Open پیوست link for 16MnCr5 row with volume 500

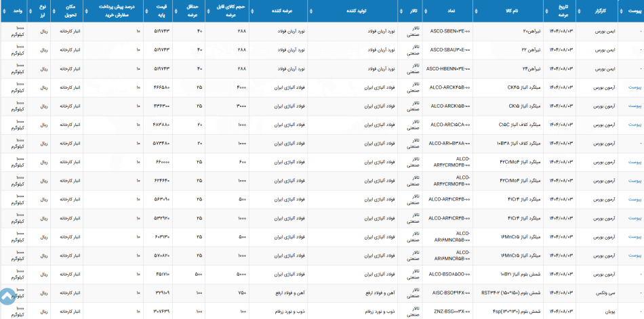pos(635,237)
